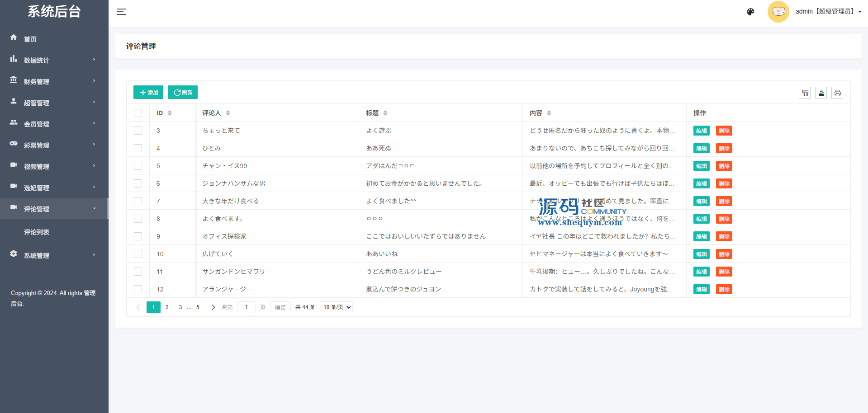868x413 pixels.
Task: Click 删除 for row ID 7
Action: 724,201
